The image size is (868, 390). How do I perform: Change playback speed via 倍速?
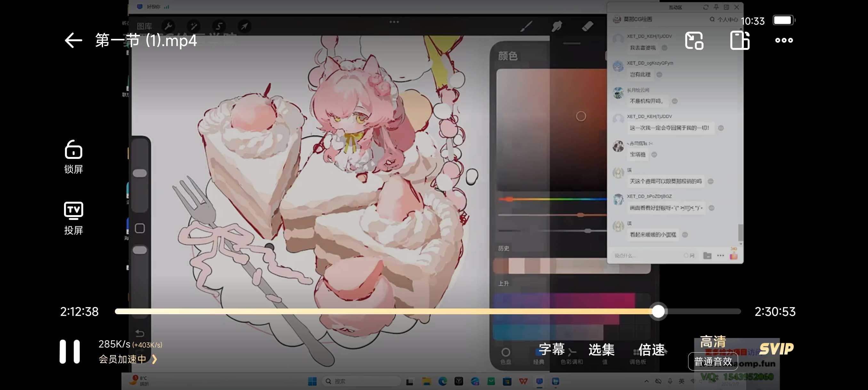[x=651, y=349]
